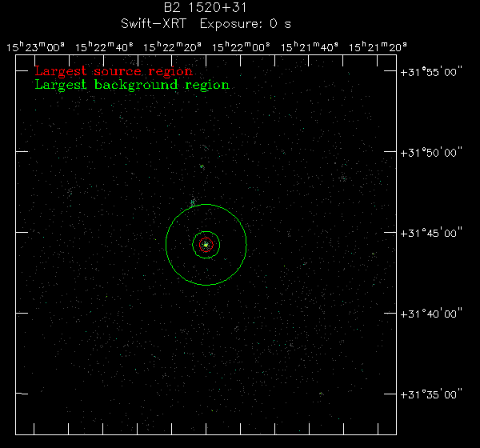Click the title text "B2 1520+31"

205,8
